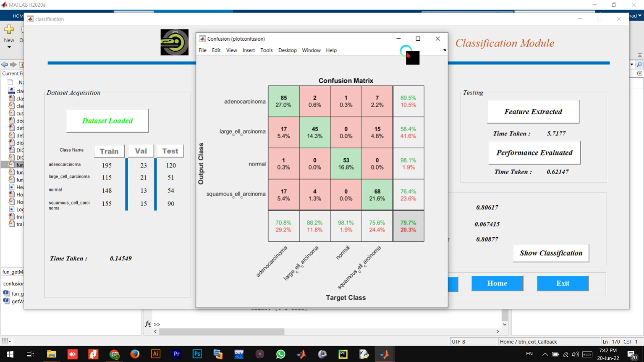Select the file icon for 'Log' in Current Folder
The image size is (644, 362).
(12, 209)
